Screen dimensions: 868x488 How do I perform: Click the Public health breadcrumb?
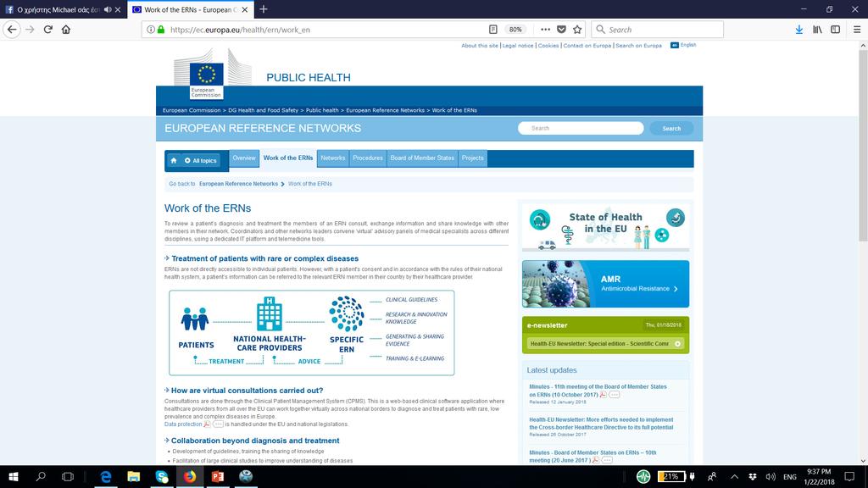click(322, 110)
